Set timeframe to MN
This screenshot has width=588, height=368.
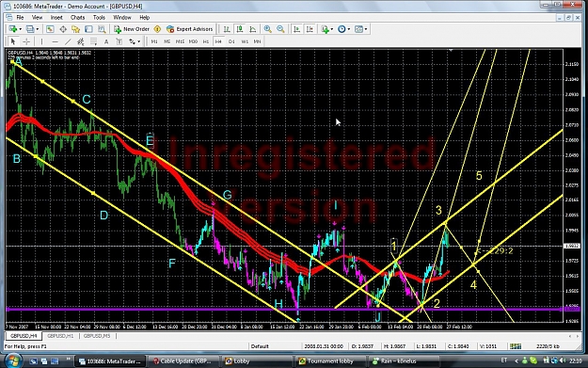257,41
